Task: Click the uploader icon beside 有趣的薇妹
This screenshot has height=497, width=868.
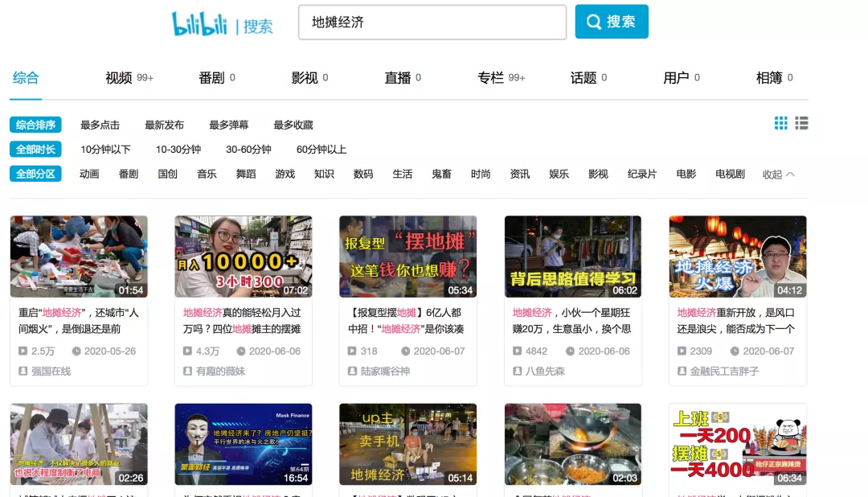Action: click(x=186, y=372)
